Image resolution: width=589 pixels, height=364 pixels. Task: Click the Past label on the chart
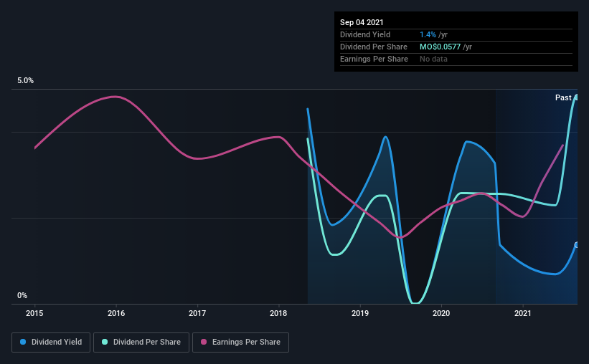(x=563, y=97)
